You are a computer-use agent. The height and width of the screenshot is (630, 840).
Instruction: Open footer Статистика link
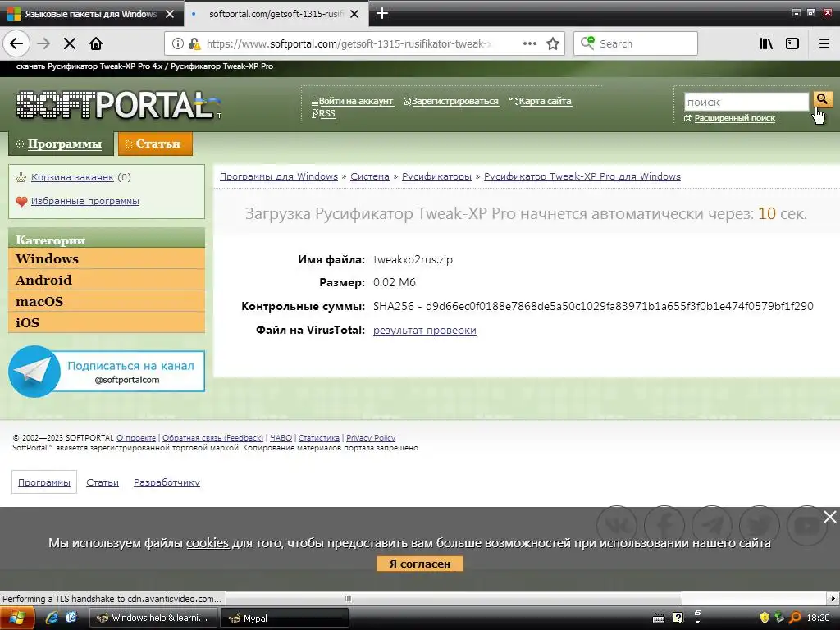pos(319,438)
